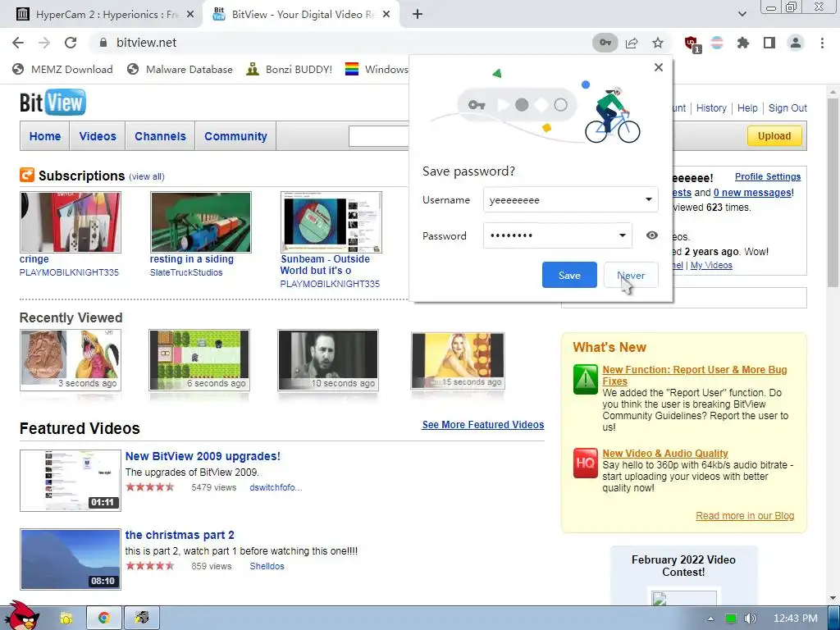Go to the Videos tab
This screenshot has height=630, width=840.
[x=98, y=136]
